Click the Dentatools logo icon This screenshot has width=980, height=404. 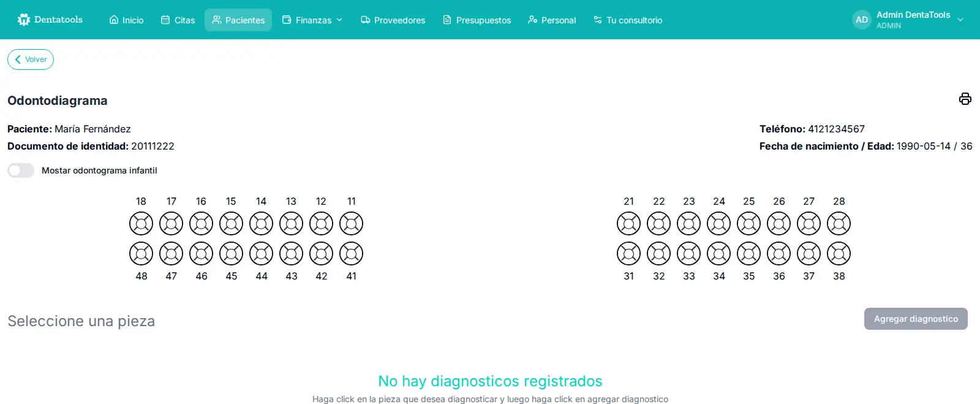click(x=24, y=20)
